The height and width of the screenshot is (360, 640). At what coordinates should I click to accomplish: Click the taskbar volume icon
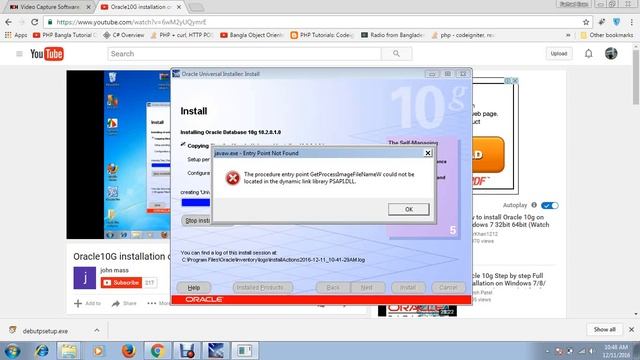tap(591, 351)
